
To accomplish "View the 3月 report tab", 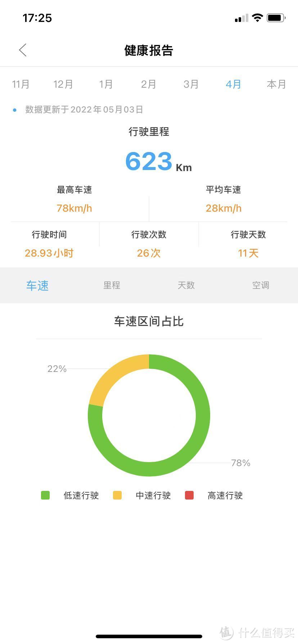I will click(x=191, y=84).
